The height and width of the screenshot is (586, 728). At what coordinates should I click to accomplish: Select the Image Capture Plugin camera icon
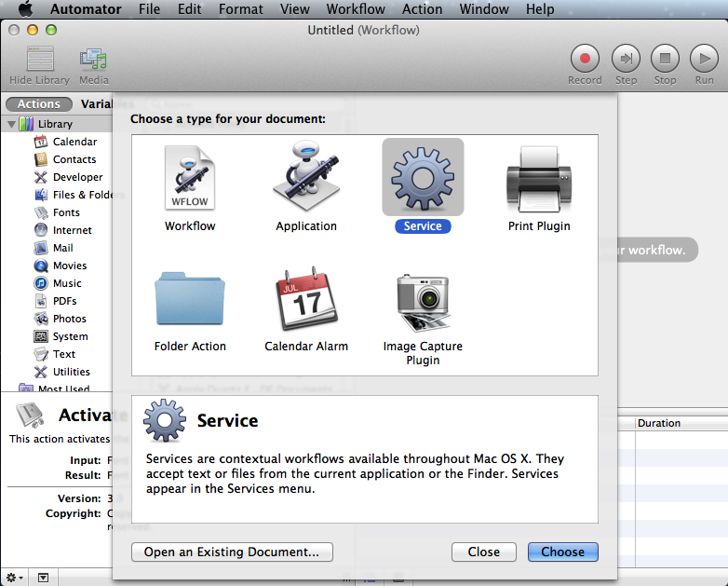pyautogui.click(x=423, y=302)
